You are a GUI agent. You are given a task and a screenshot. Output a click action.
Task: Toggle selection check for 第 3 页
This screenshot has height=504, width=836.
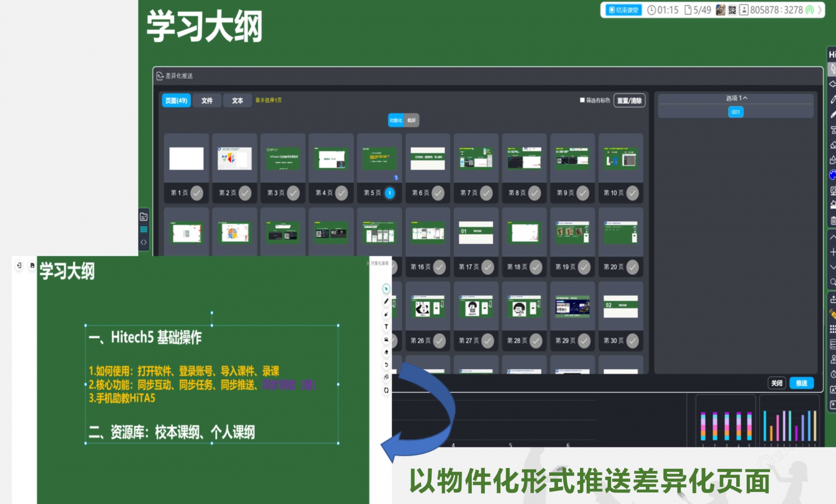(x=293, y=193)
